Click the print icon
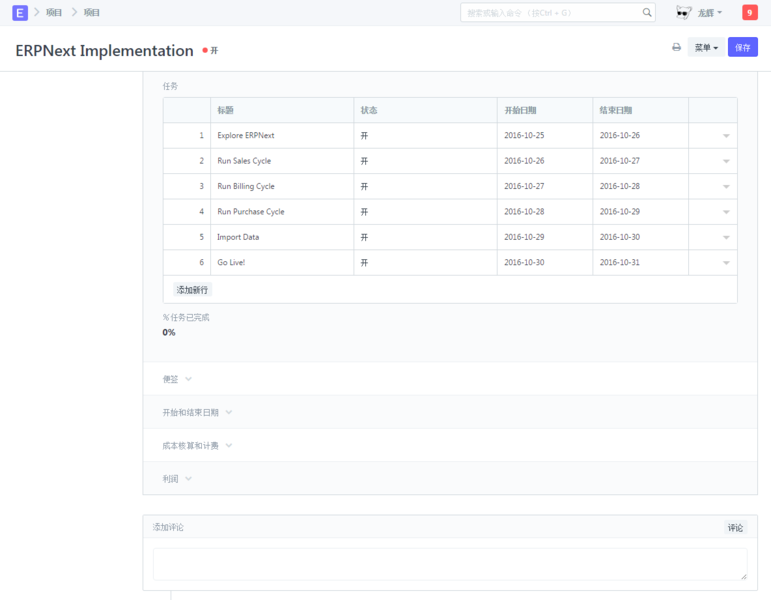 (x=677, y=47)
